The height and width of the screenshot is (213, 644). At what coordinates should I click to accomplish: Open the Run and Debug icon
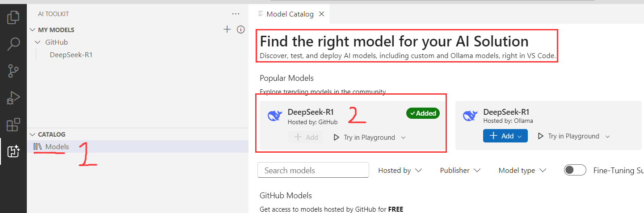click(13, 97)
